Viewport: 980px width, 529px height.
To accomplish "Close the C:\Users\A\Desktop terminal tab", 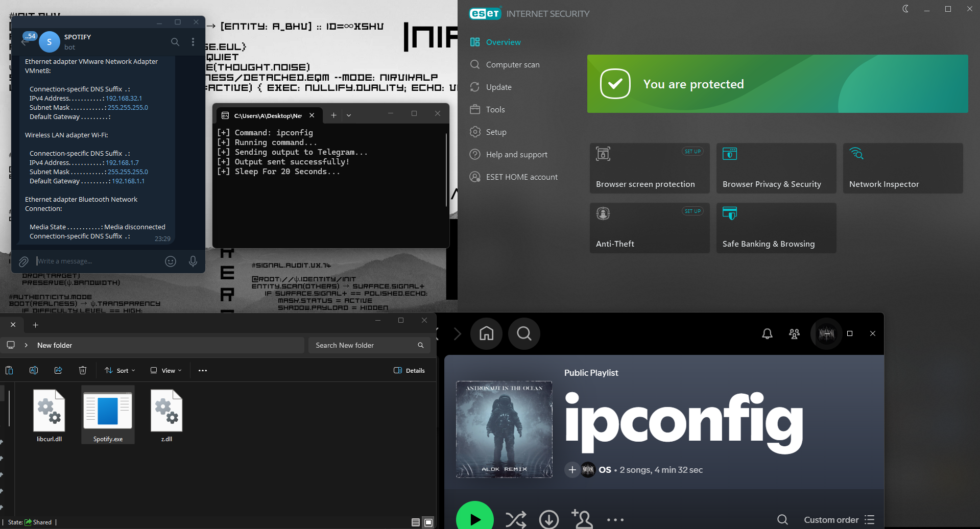I will click(312, 115).
